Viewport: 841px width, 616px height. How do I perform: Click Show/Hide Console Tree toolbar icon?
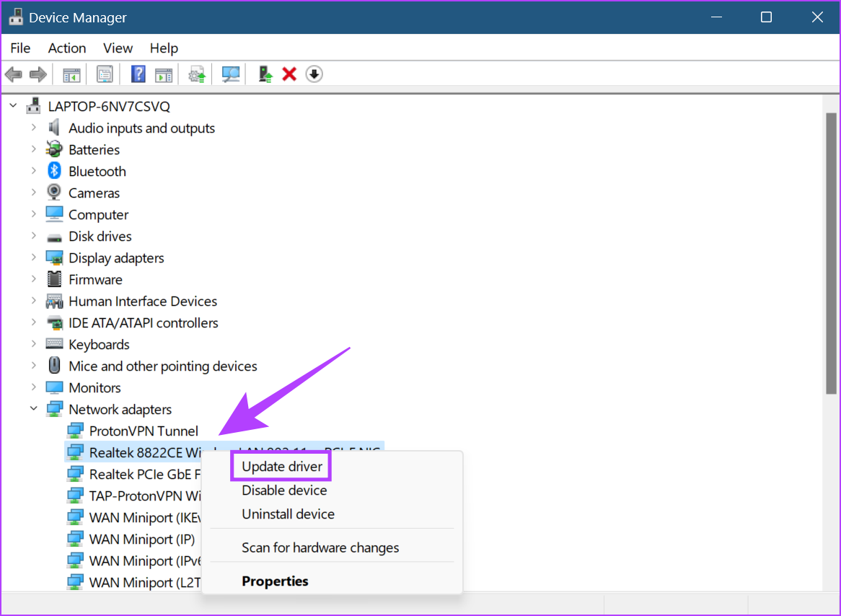(71, 74)
